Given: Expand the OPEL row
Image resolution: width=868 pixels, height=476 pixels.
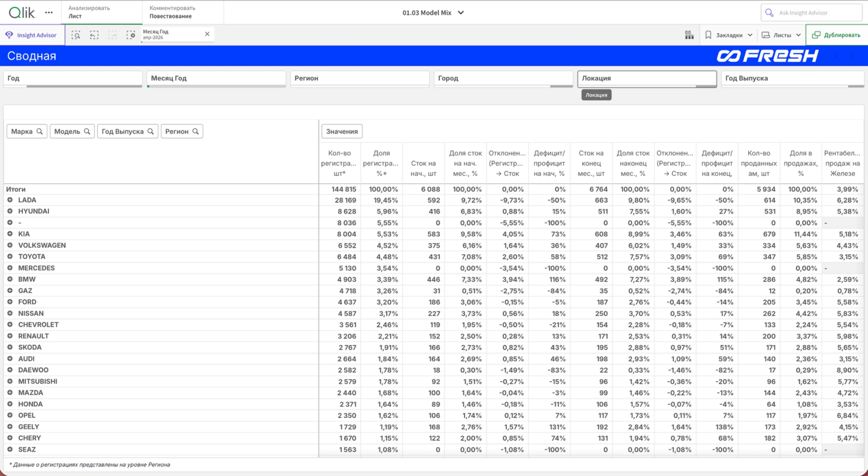Looking at the screenshot, I should coord(10,415).
